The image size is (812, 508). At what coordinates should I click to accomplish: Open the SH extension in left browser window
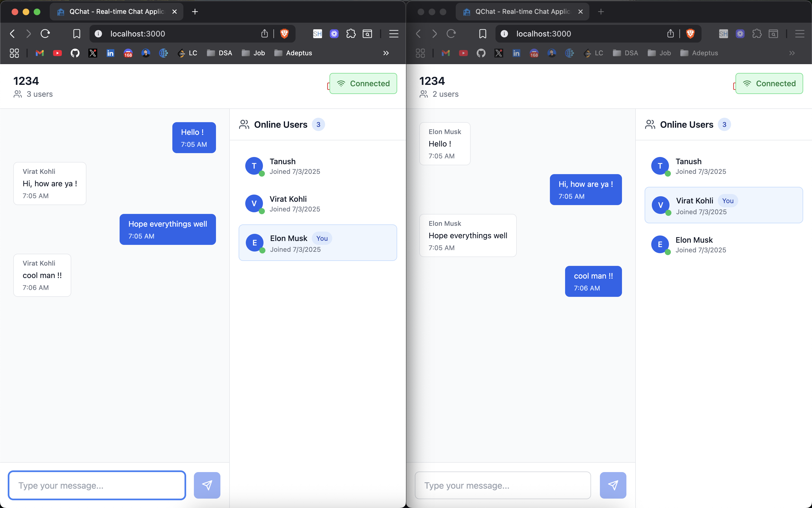coord(317,34)
